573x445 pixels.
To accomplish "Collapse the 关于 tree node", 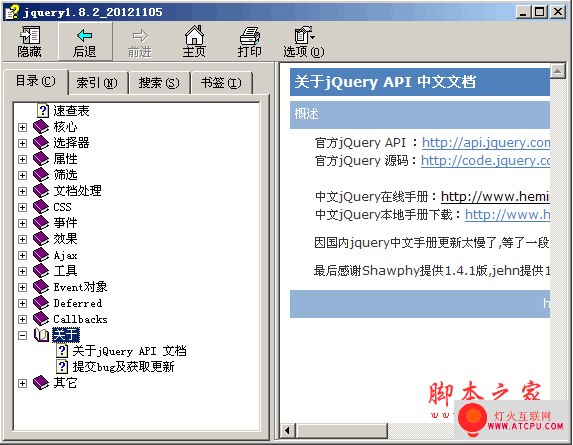I will click(x=23, y=335).
